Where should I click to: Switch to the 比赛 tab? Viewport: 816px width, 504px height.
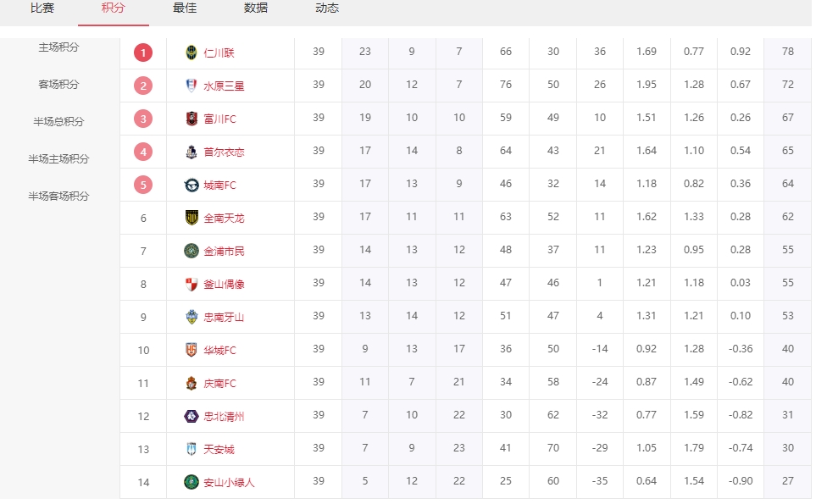pos(42,8)
